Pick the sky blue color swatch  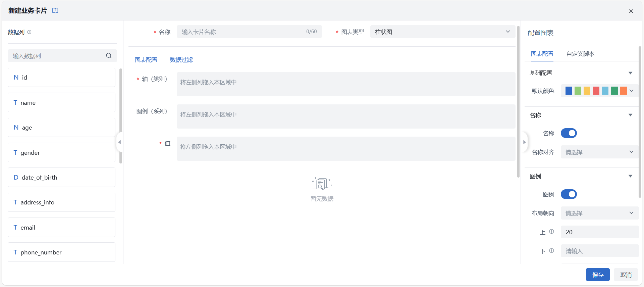pyautogui.click(x=605, y=91)
